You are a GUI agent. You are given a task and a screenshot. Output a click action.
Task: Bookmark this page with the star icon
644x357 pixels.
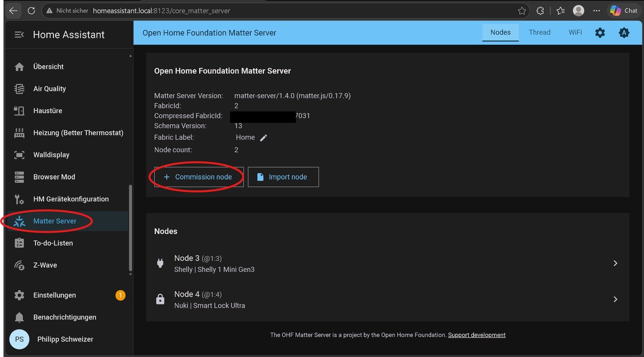click(522, 11)
